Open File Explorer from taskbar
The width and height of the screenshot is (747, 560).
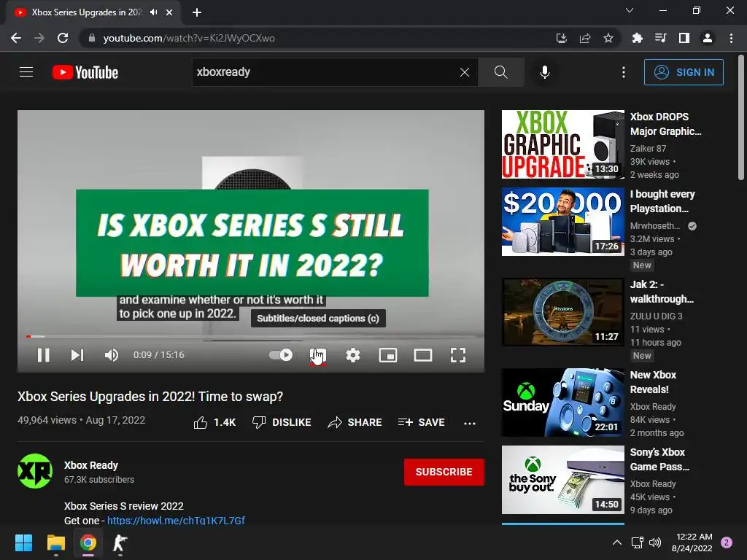[55, 542]
